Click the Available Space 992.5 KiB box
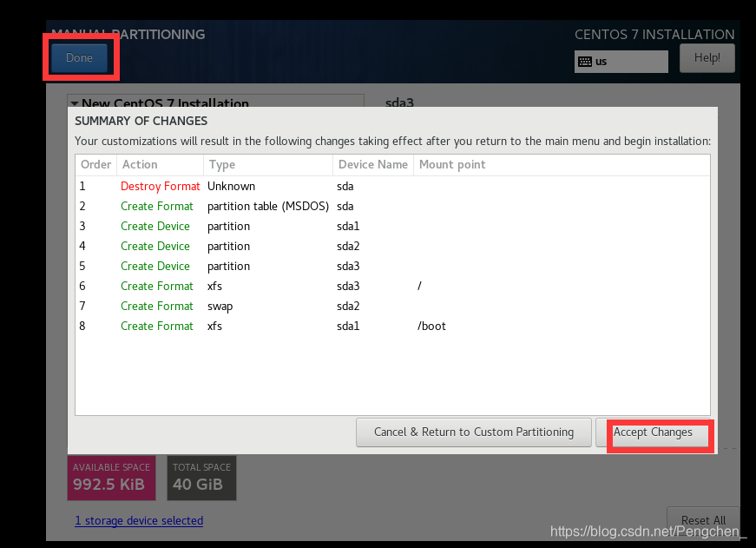 [x=111, y=478]
